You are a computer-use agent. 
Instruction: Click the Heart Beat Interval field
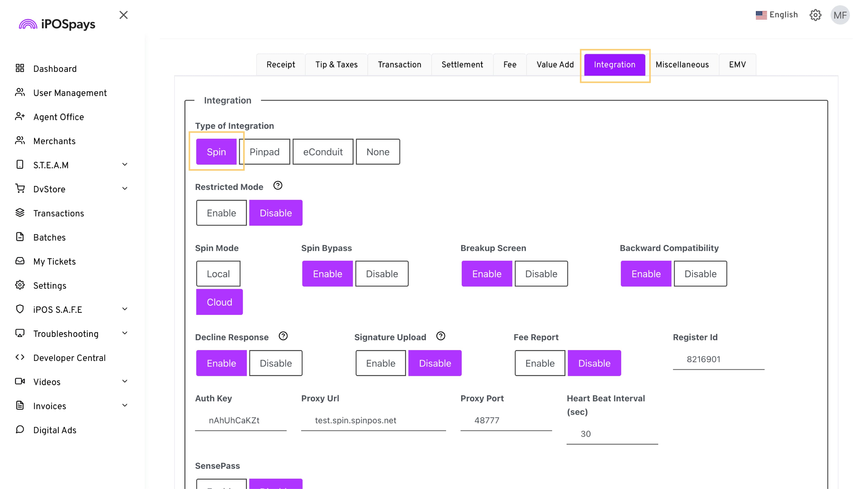(612, 434)
